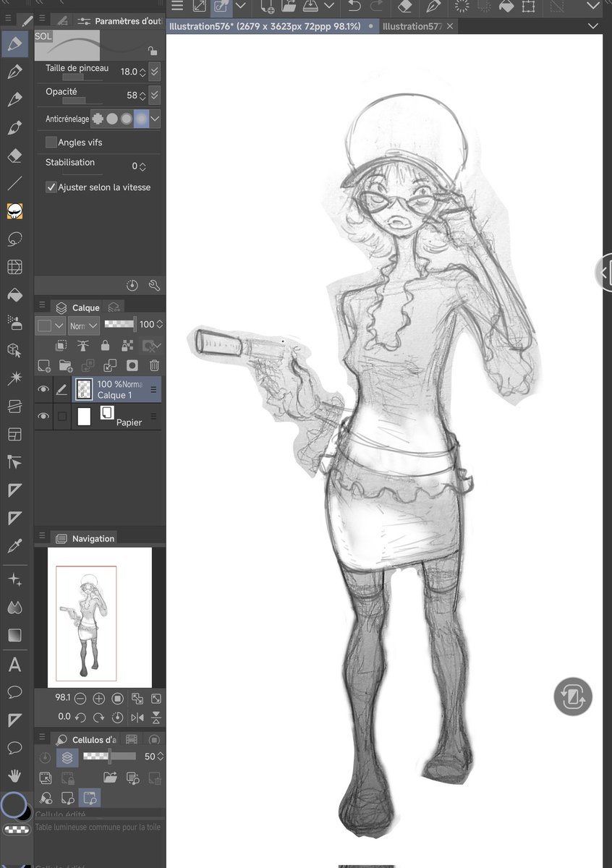This screenshot has height=868, width=612.
Task: Reset canvas rotation in Navigation
Action: point(118,718)
